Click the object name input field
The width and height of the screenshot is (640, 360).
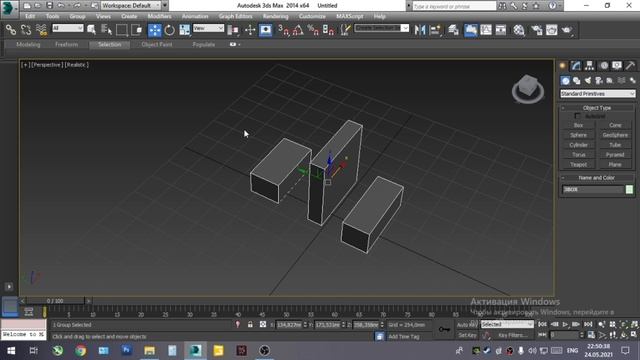pos(593,189)
